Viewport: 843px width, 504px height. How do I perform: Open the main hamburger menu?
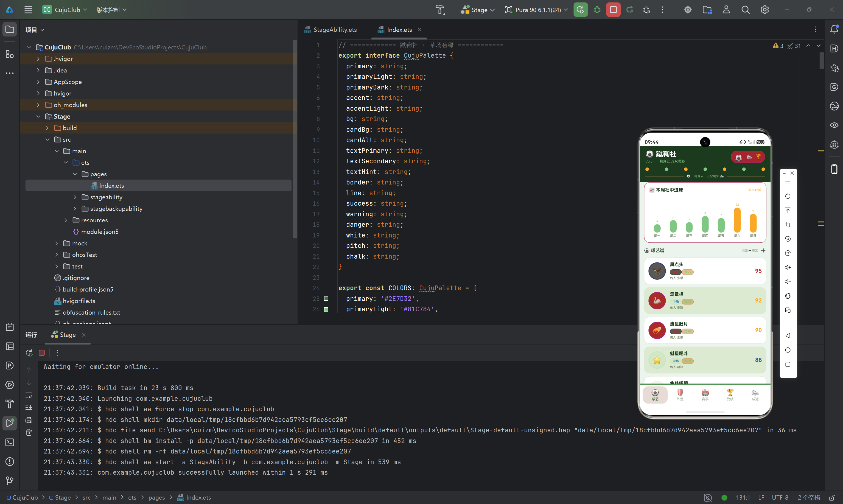coord(28,10)
